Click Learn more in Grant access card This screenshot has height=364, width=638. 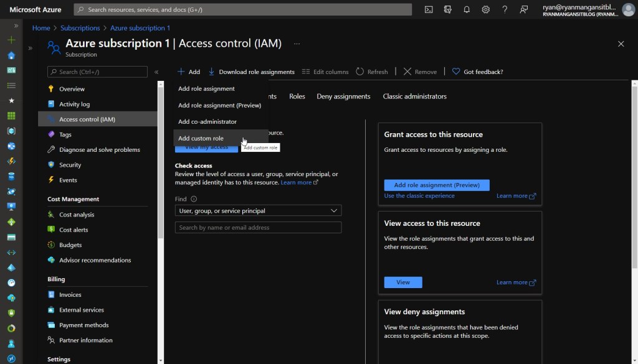click(516, 196)
